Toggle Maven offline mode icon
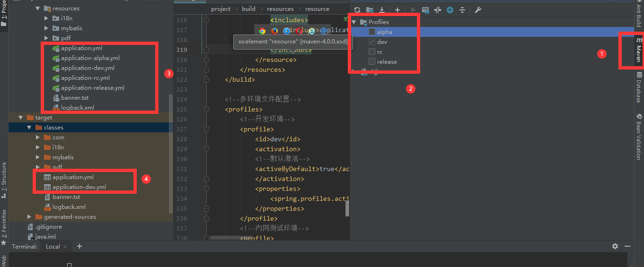Image resolution: width=644 pixels, height=267 pixels. pyautogui.click(x=438, y=10)
